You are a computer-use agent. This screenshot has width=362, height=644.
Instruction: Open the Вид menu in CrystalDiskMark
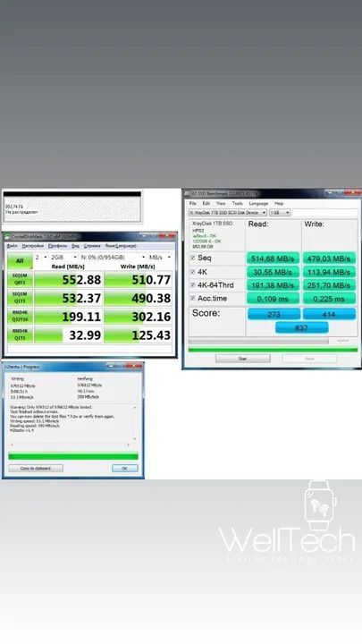(x=75, y=246)
